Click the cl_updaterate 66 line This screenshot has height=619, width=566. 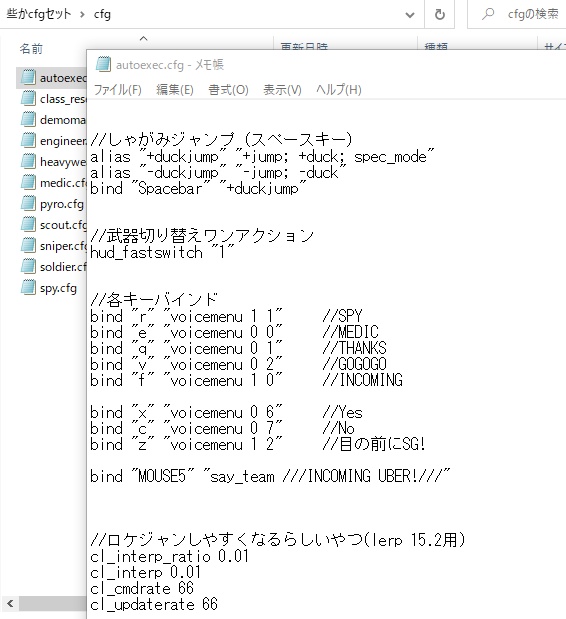coord(154,604)
